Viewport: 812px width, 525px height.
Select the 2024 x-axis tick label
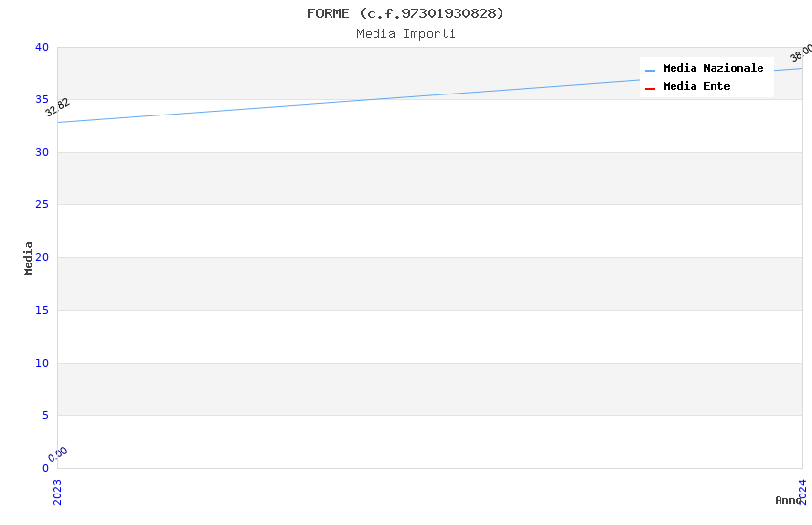[x=802, y=491]
